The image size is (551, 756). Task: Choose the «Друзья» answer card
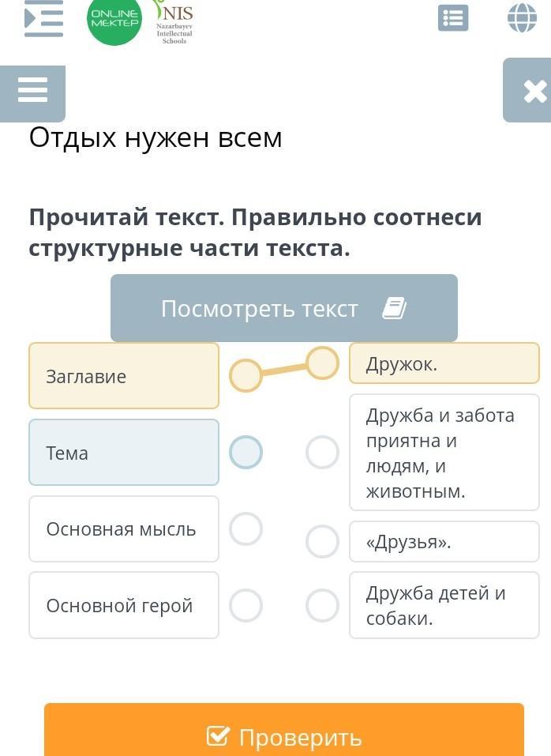click(x=444, y=541)
